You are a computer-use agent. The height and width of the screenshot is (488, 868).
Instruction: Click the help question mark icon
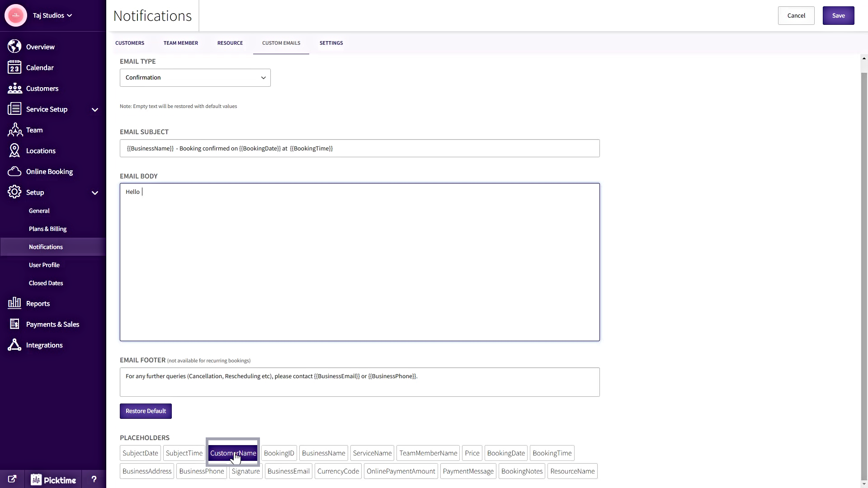click(94, 479)
